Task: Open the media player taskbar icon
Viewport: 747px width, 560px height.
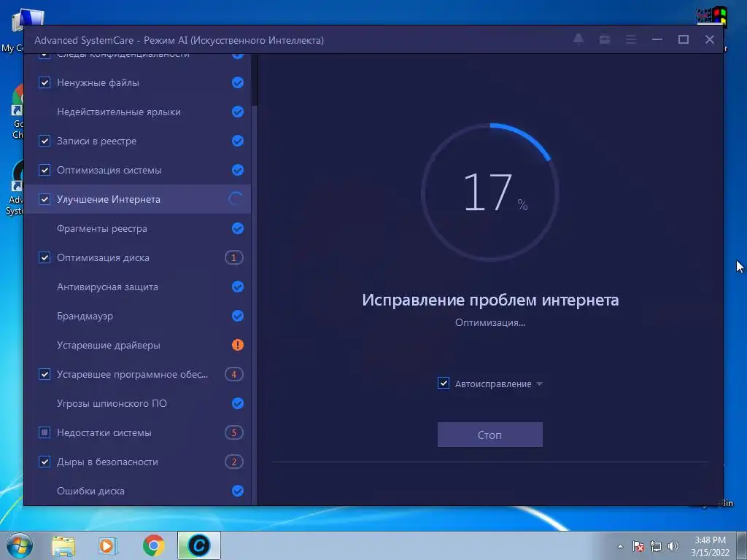Action: tap(108, 545)
